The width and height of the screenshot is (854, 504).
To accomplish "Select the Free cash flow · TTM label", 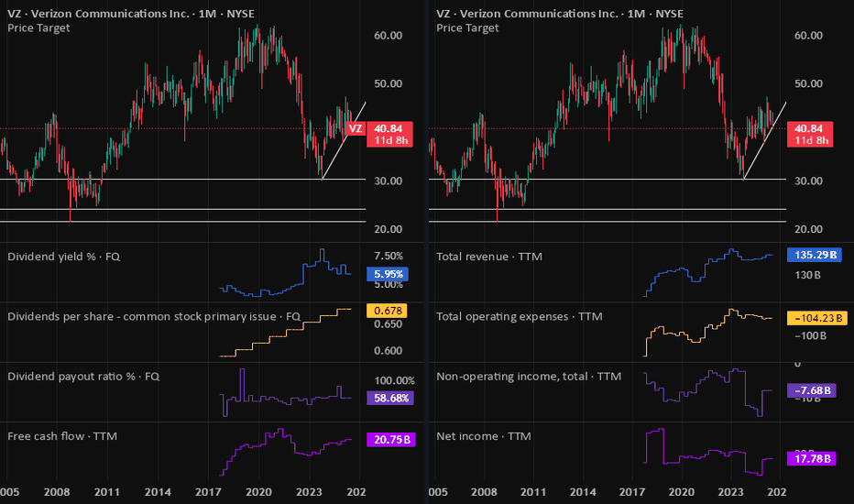I will click(62, 436).
